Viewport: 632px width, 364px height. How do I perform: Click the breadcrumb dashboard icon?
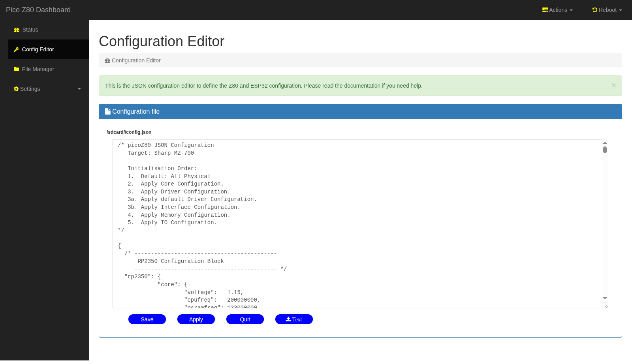pyautogui.click(x=107, y=60)
